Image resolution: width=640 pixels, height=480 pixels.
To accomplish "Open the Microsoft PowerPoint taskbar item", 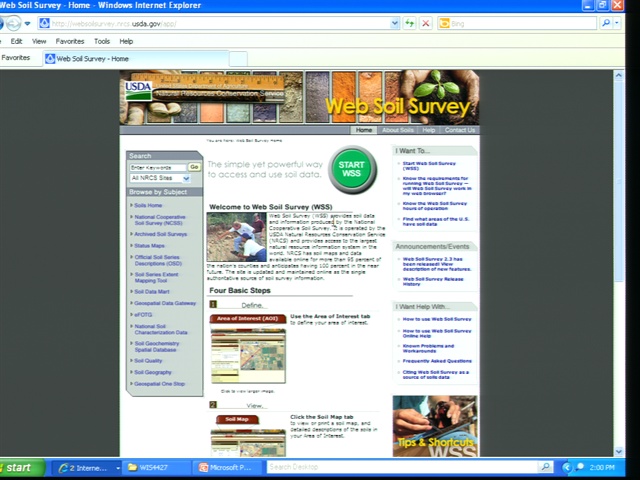I will (227, 468).
